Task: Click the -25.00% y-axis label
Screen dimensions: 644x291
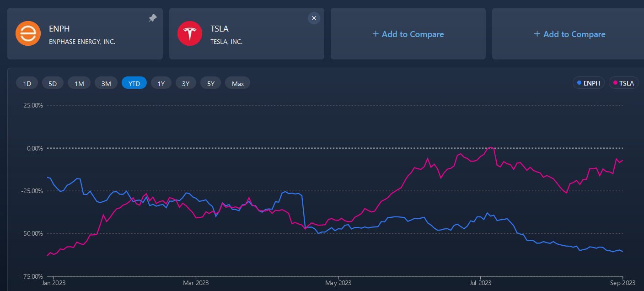Action: point(32,191)
